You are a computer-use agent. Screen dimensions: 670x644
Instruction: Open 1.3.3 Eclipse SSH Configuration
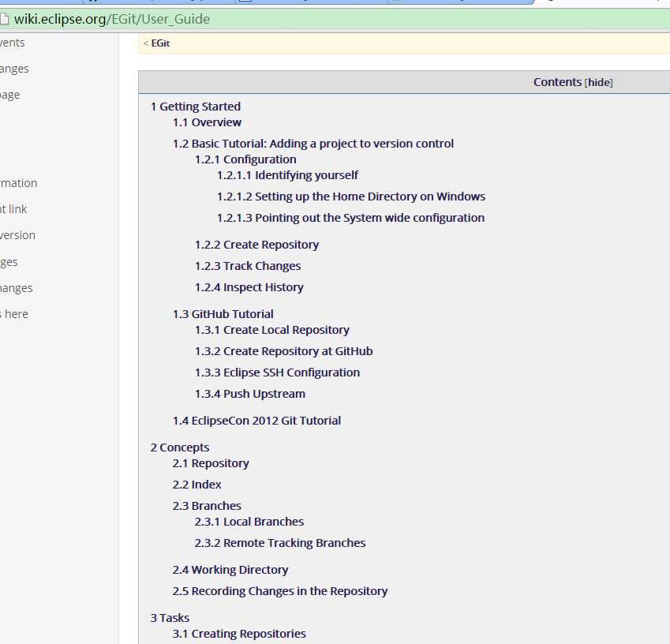coord(277,373)
